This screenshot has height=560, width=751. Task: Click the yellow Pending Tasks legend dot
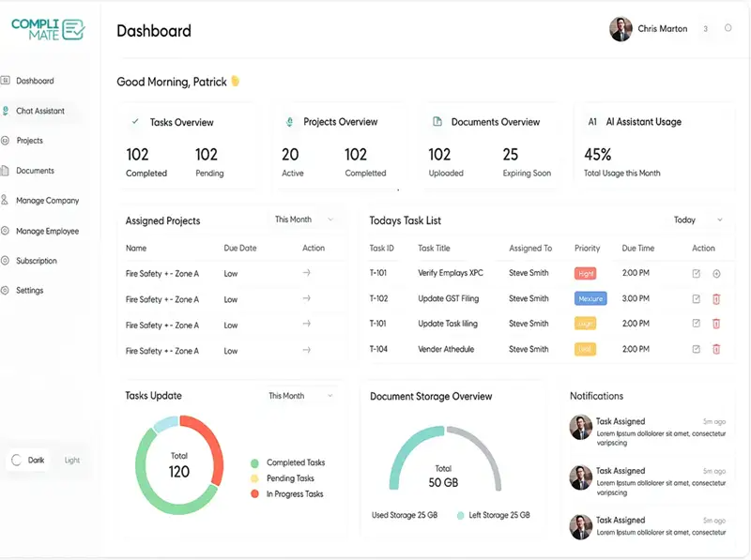(254, 478)
